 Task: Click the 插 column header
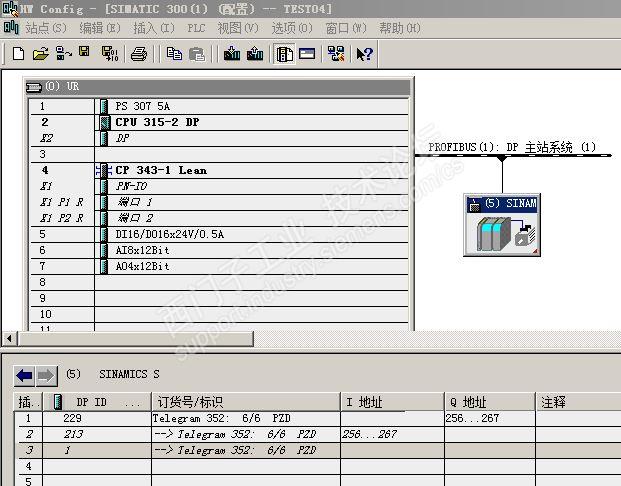[x=29, y=402]
